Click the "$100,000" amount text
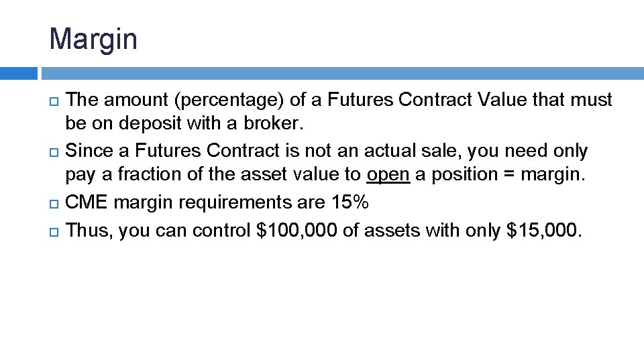 click(x=297, y=230)
